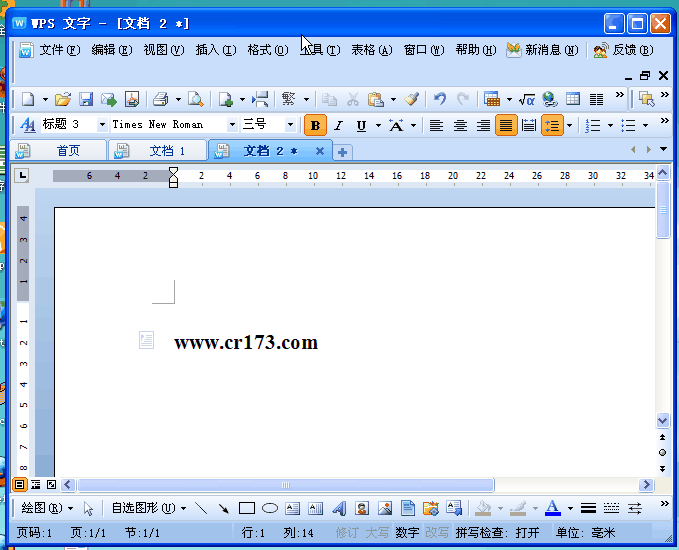The height and width of the screenshot is (550, 679).
Task: Click the horizontal scrollbar thumb
Action: 286,485
